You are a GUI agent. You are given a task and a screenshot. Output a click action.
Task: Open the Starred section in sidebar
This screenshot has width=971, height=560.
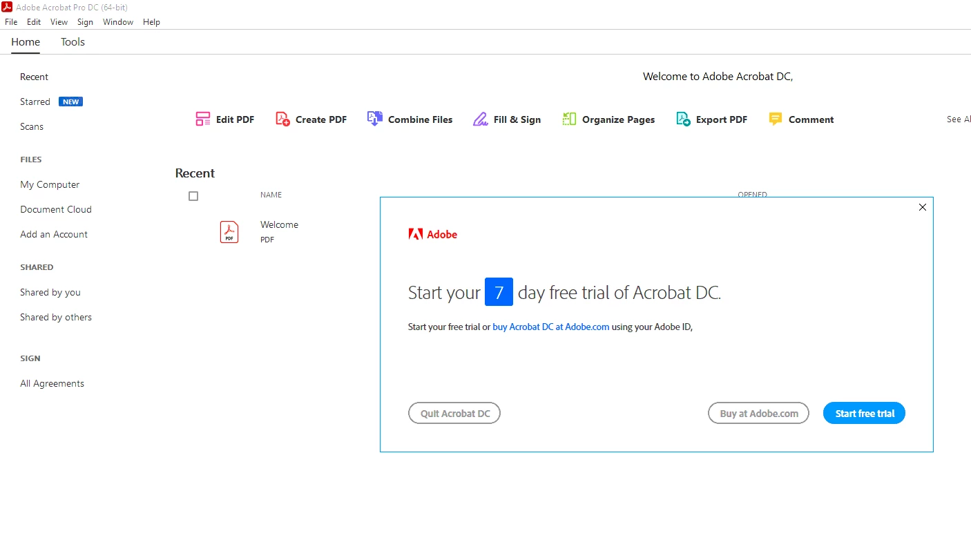tap(35, 102)
